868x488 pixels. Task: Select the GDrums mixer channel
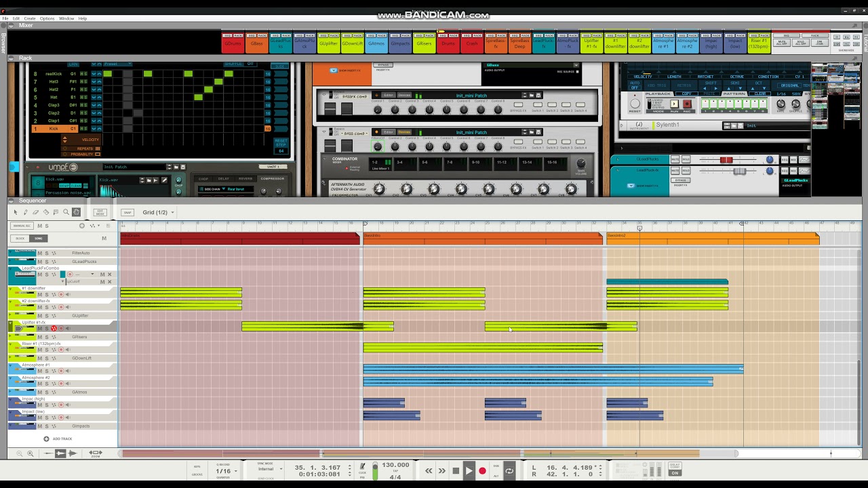pos(233,44)
